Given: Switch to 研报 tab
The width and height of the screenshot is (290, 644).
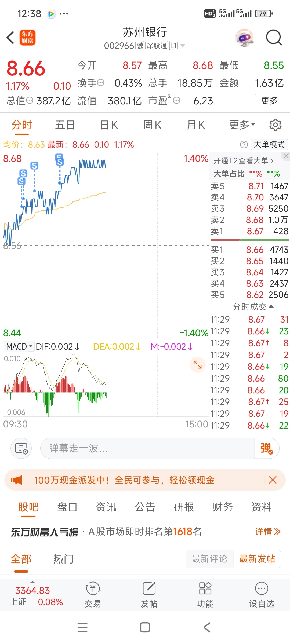Looking at the screenshot, I should tap(184, 507).
